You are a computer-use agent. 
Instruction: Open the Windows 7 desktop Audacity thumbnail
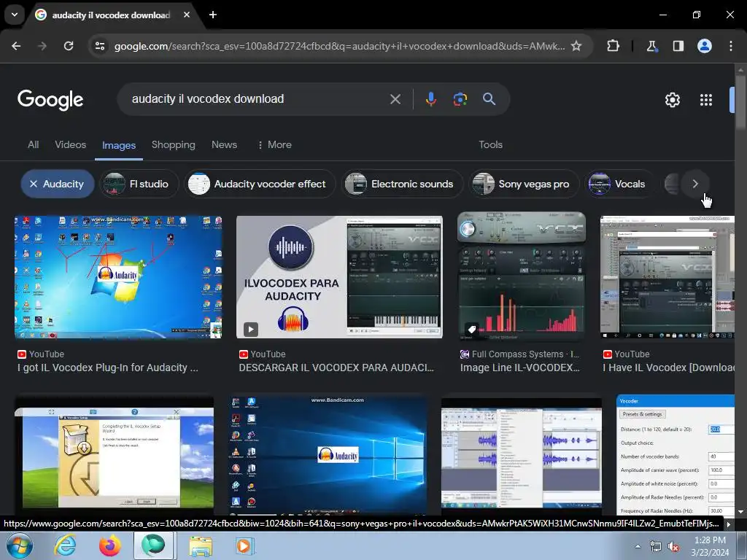(118, 277)
